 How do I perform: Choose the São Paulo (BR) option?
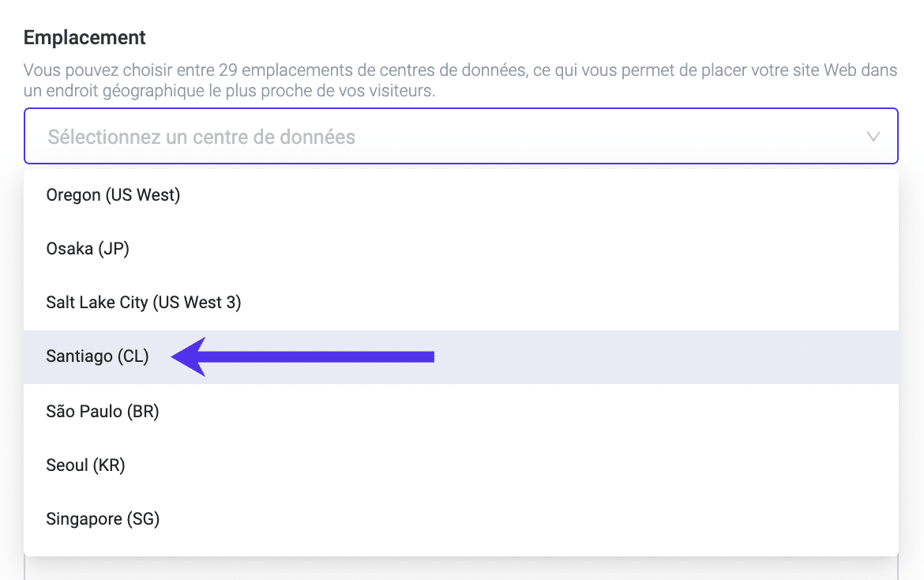(x=103, y=412)
